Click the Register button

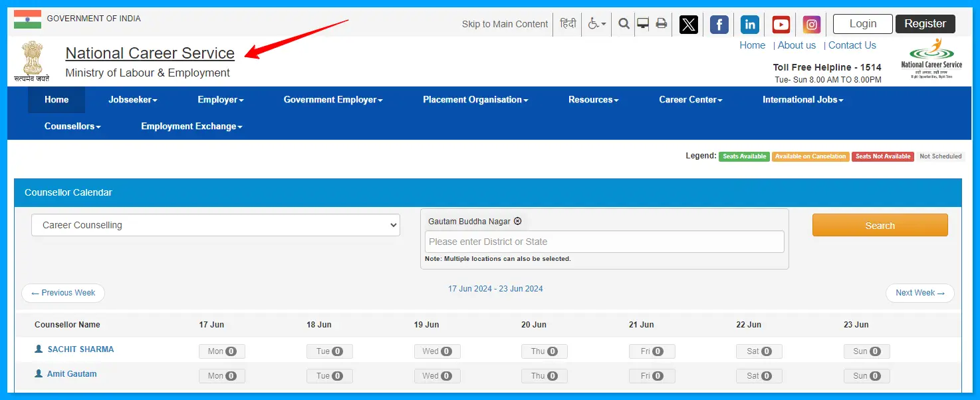pos(925,24)
